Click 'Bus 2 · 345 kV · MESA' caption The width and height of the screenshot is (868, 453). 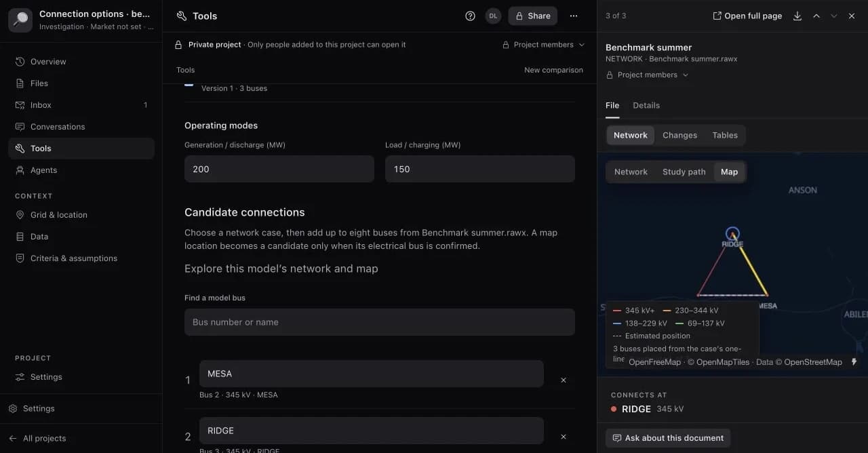pos(239,395)
